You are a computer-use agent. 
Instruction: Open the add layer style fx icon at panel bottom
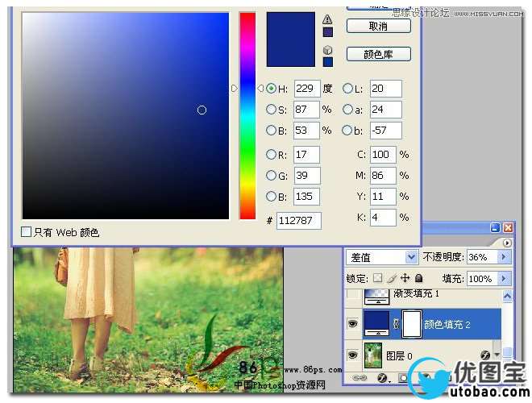click(x=383, y=377)
